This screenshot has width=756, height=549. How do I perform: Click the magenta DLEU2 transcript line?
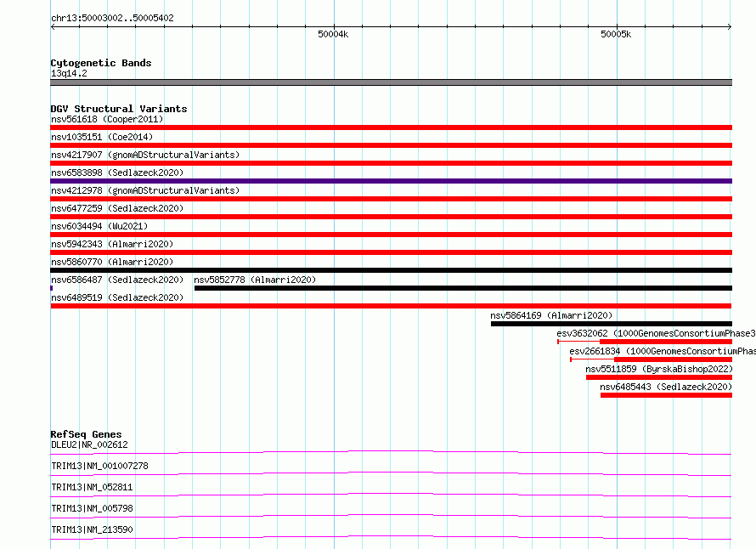tap(391, 452)
